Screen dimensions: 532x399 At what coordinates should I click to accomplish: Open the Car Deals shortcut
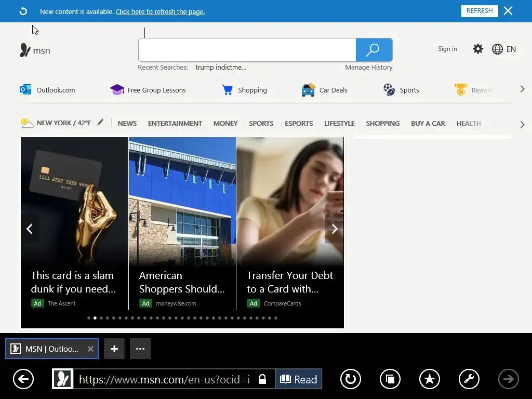[308, 90]
